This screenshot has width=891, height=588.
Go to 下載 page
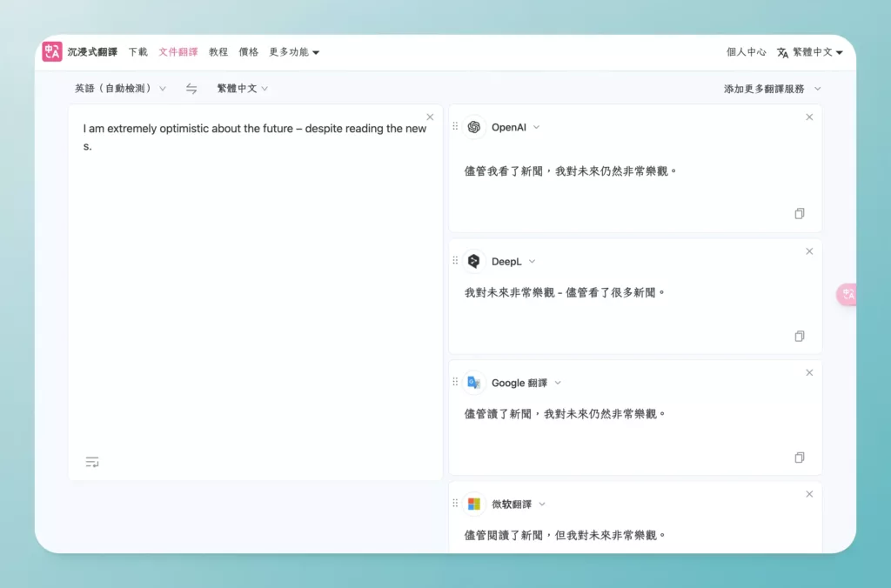pyautogui.click(x=137, y=52)
